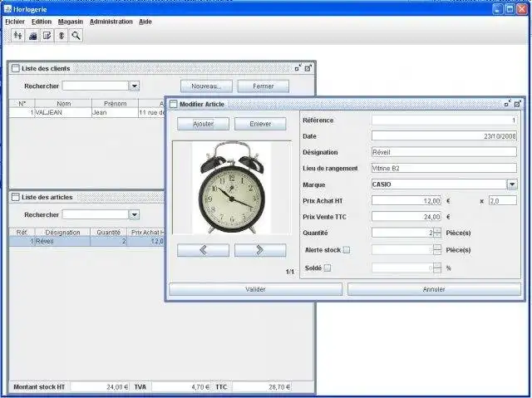Open the Edition menu
Image resolution: width=532 pixels, height=398 pixels.
(x=42, y=22)
